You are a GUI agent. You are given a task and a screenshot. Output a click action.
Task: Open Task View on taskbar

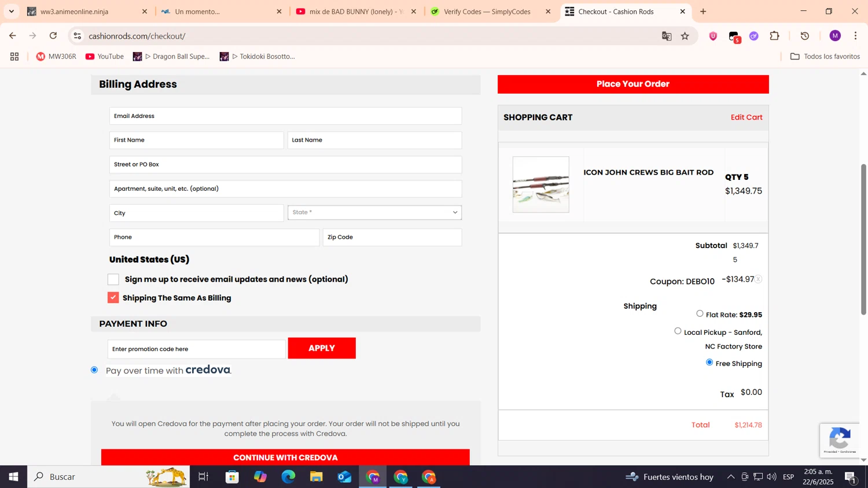[x=203, y=476]
